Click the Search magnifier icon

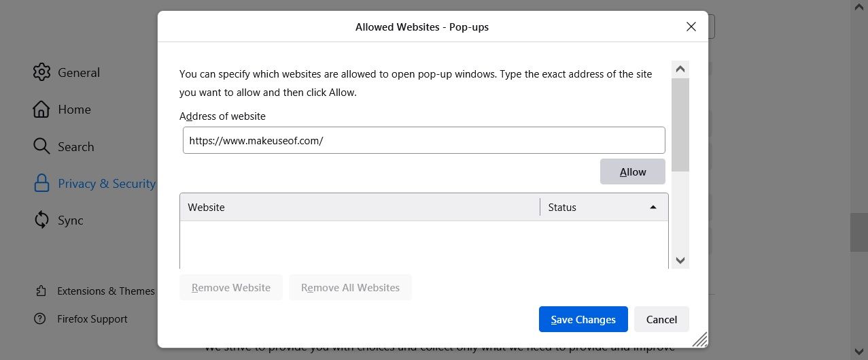41,146
